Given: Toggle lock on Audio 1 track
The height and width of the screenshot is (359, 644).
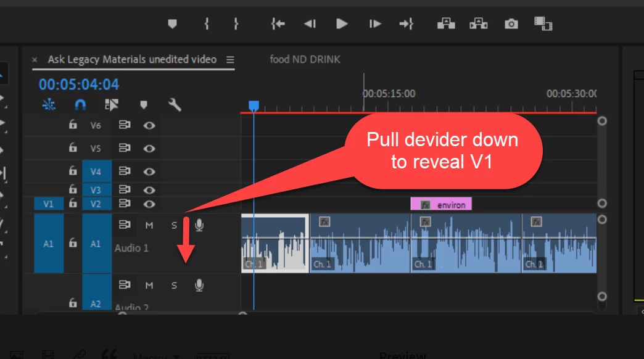Looking at the screenshot, I should point(73,242).
